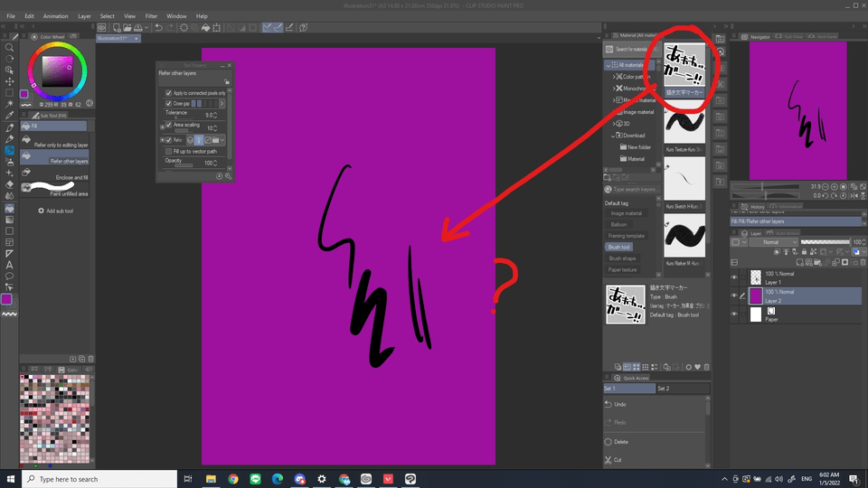This screenshot has width=868, height=488.
Task: Click the Opacity slider in Tool Property
Action: (x=184, y=165)
